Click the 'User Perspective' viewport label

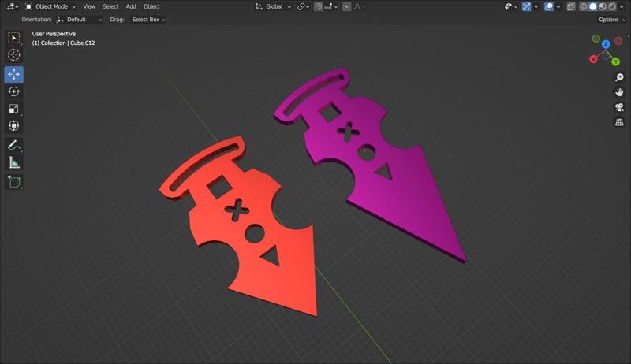54,34
